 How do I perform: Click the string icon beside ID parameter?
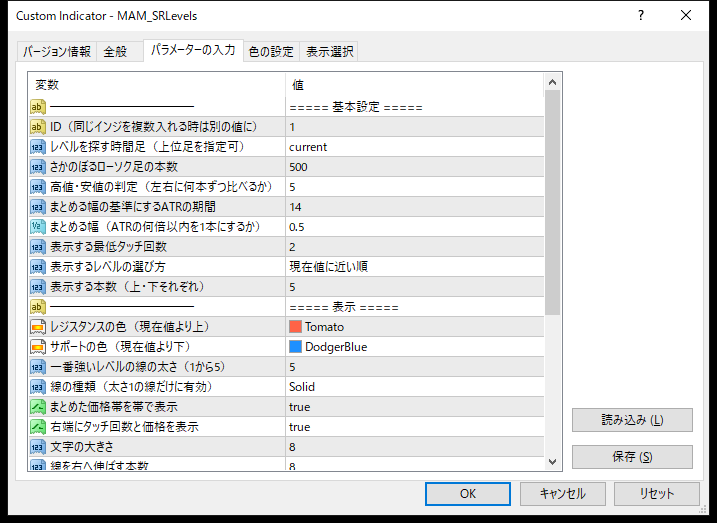tap(38, 127)
